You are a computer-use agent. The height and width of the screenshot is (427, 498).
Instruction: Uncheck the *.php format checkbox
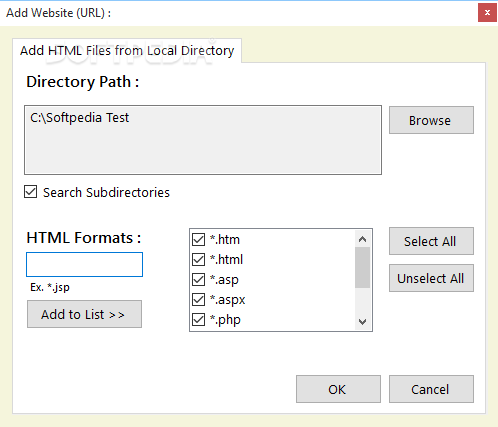click(x=199, y=319)
